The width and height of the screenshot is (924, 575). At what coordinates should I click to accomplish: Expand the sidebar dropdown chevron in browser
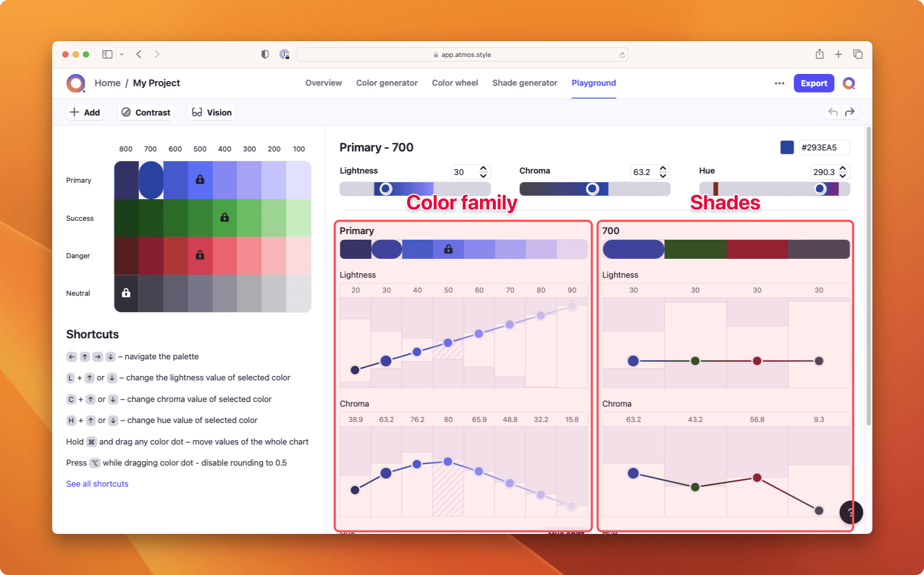pyautogui.click(x=122, y=54)
